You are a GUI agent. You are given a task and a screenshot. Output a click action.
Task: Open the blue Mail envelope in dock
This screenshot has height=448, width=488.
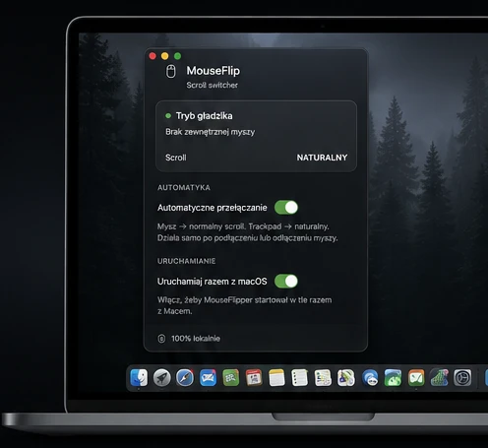[208, 377]
